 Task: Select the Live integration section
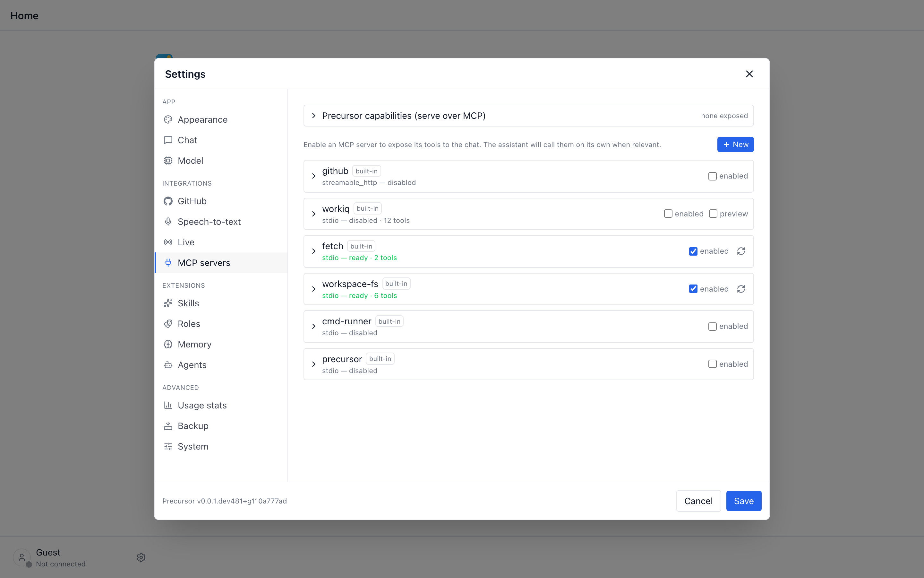[221, 242]
